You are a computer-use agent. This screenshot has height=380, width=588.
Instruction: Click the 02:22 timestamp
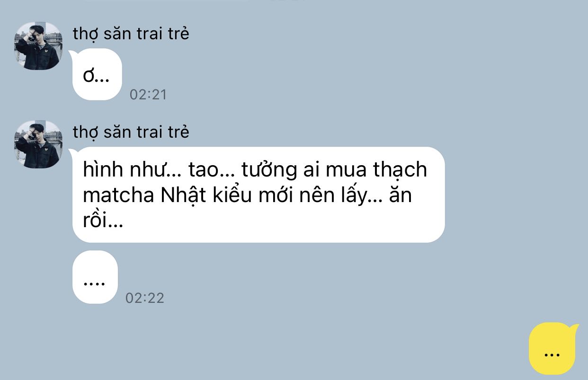144,298
